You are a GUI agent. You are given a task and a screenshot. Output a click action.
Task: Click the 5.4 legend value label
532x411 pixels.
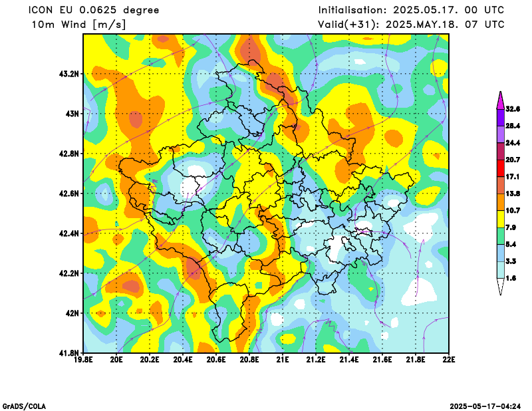pyautogui.click(x=511, y=244)
